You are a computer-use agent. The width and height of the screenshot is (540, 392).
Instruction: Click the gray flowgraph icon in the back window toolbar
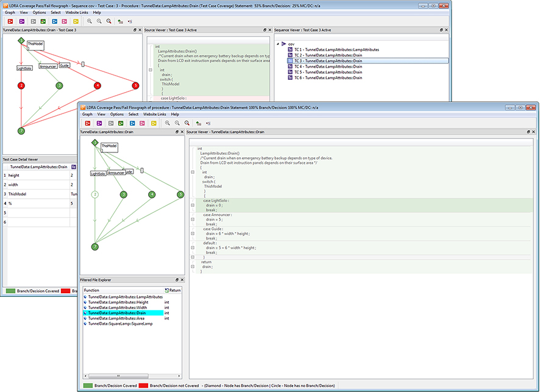coord(34,21)
